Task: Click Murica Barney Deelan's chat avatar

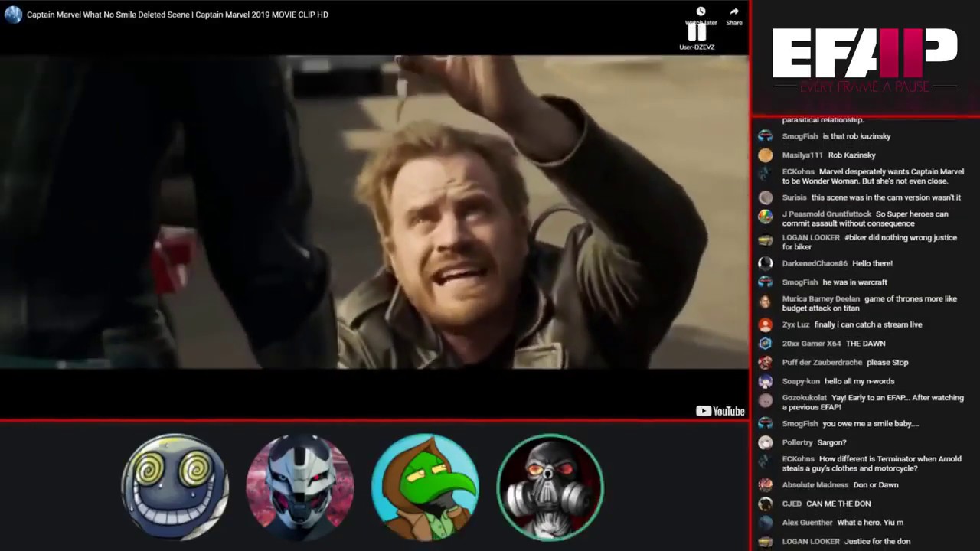Action: [765, 301]
